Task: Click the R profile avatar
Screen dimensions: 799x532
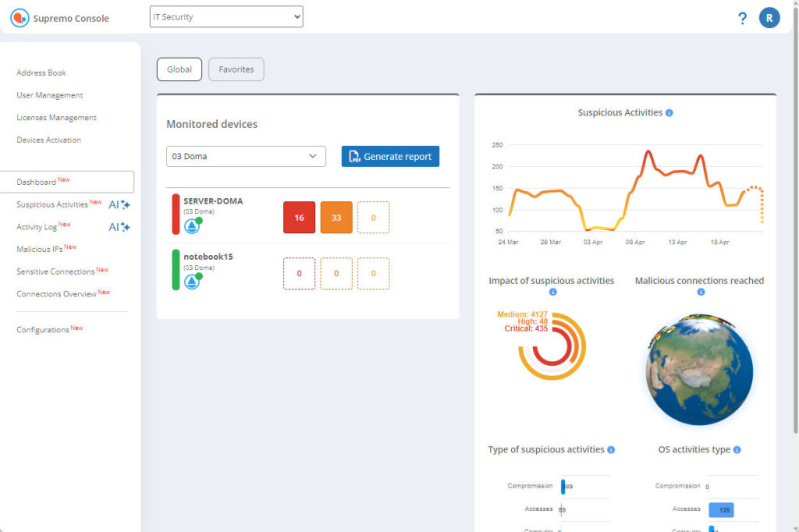Action: pos(769,17)
